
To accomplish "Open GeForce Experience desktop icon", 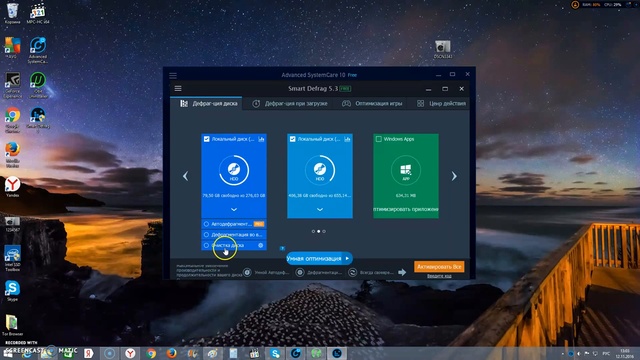I will point(13,85).
